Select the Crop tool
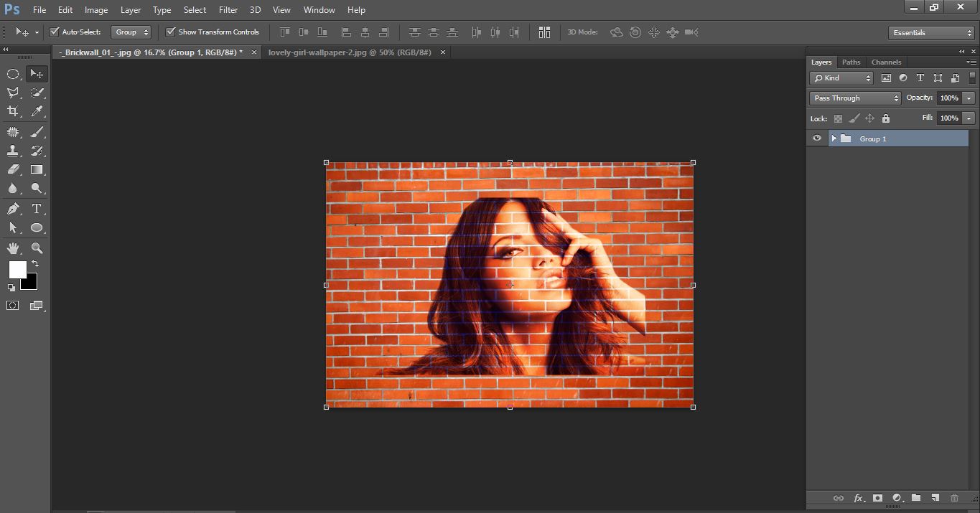 13,111
